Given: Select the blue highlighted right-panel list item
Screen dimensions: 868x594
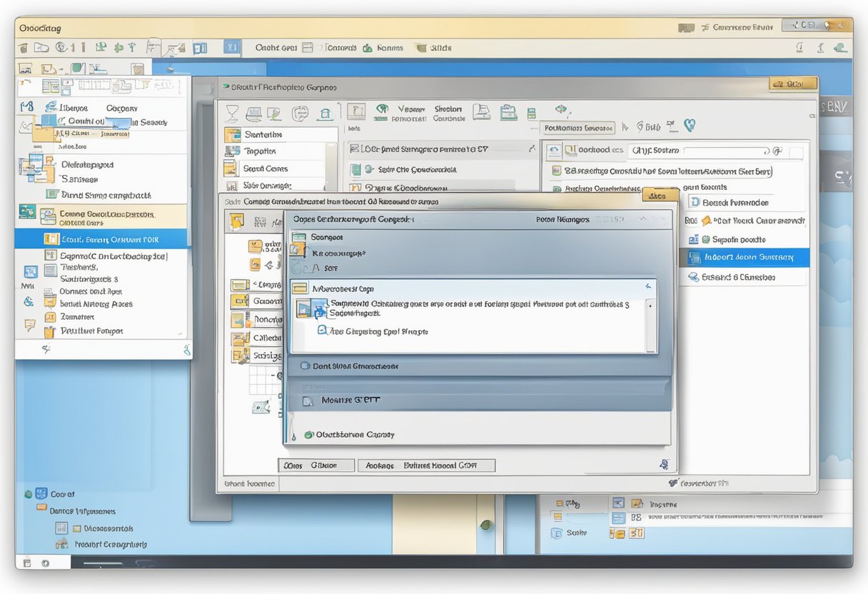Looking at the screenshot, I should click(x=745, y=257).
